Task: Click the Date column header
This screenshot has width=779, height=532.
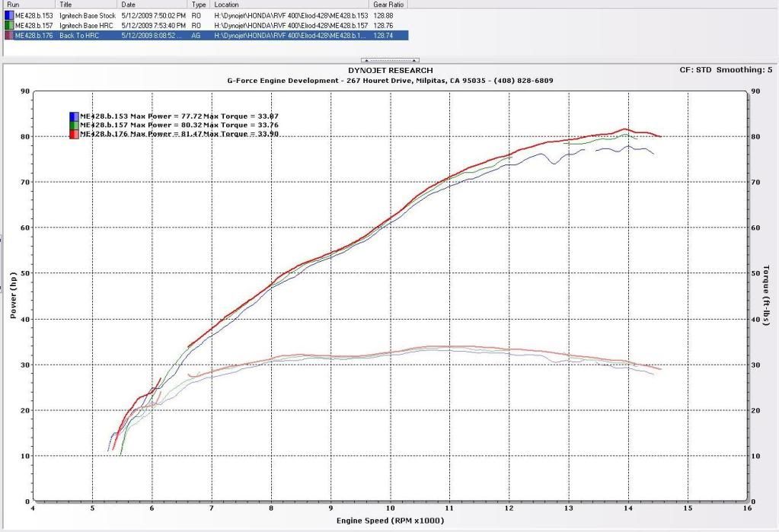Action: tap(154, 5)
